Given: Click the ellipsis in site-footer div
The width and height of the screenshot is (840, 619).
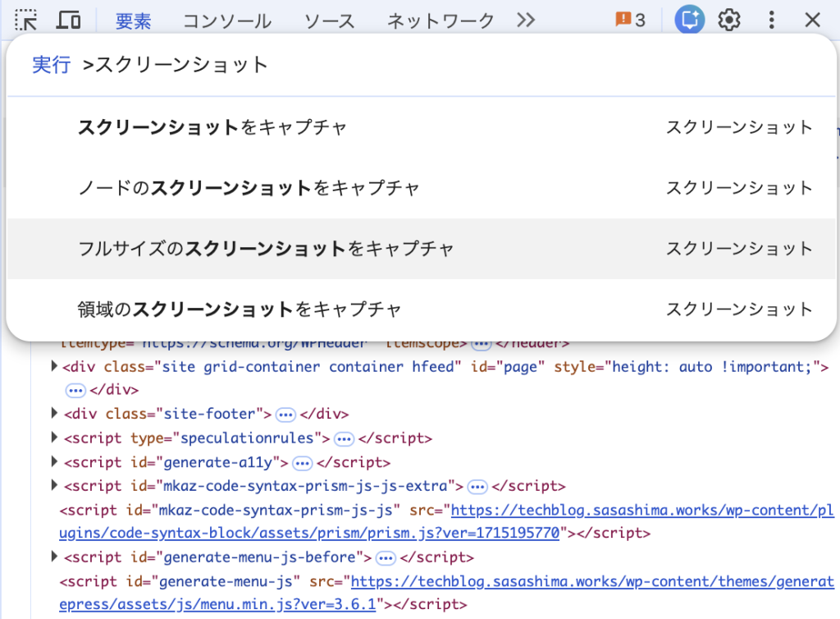Looking at the screenshot, I should point(285,415).
